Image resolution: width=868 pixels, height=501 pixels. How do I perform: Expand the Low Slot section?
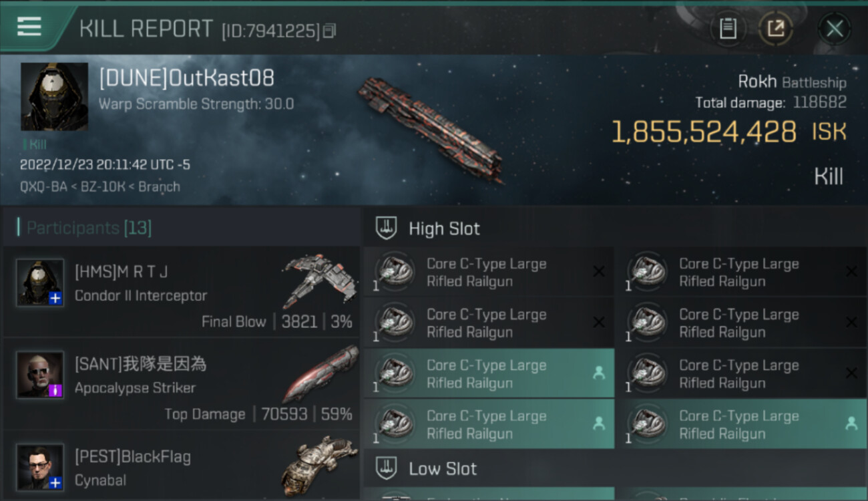(614, 468)
